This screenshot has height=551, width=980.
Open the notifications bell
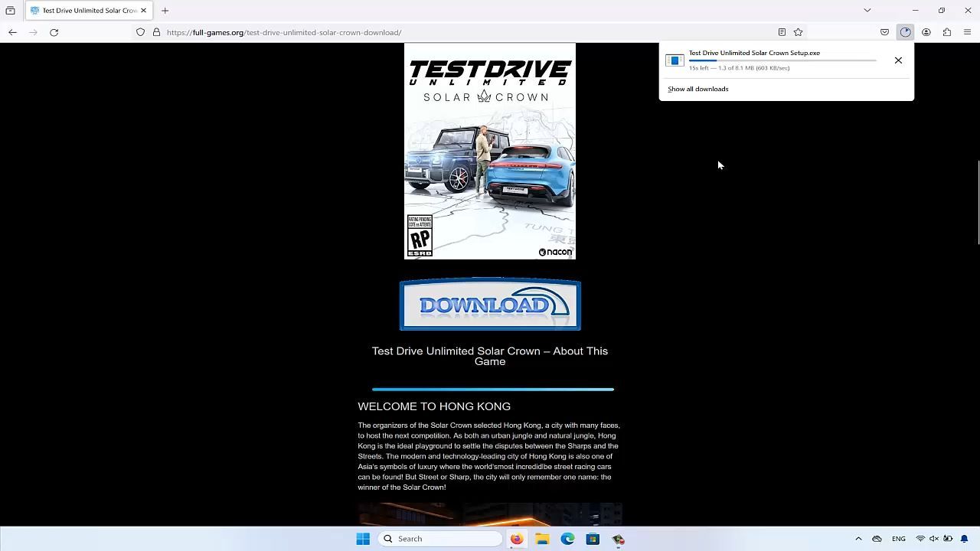pos(965,539)
